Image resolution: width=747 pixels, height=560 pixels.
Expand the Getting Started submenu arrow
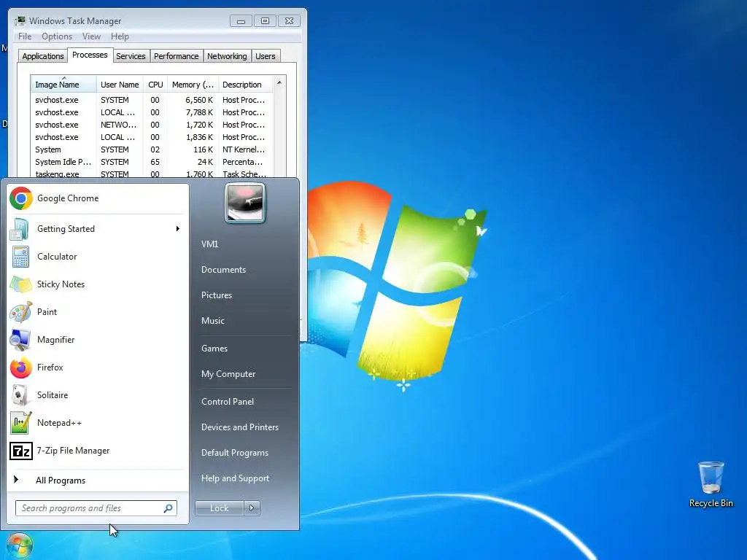(178, 229)
